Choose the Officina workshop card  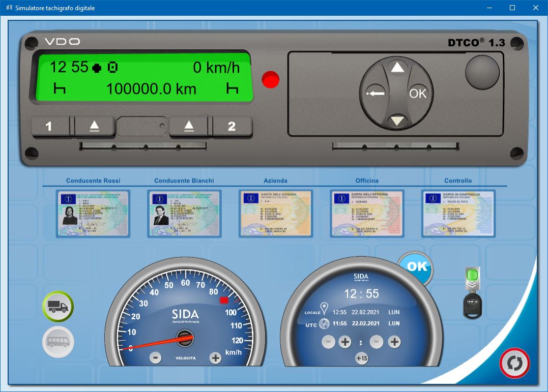pos(367,213)
